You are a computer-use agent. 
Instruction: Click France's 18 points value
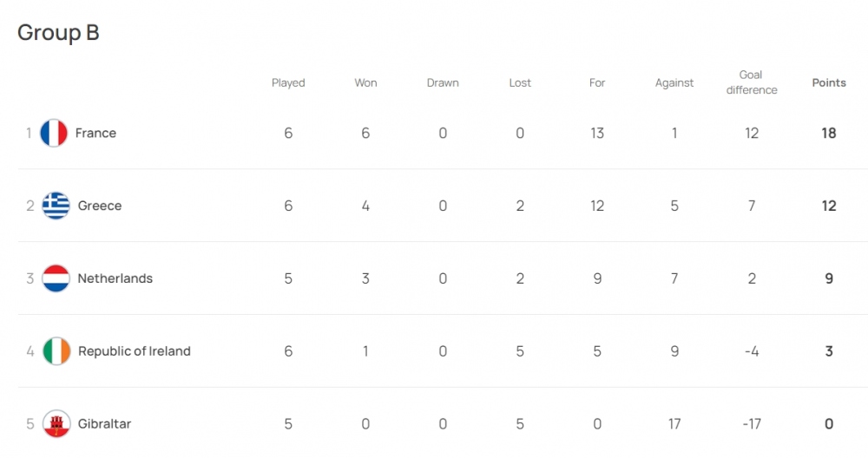pos(829,133)
